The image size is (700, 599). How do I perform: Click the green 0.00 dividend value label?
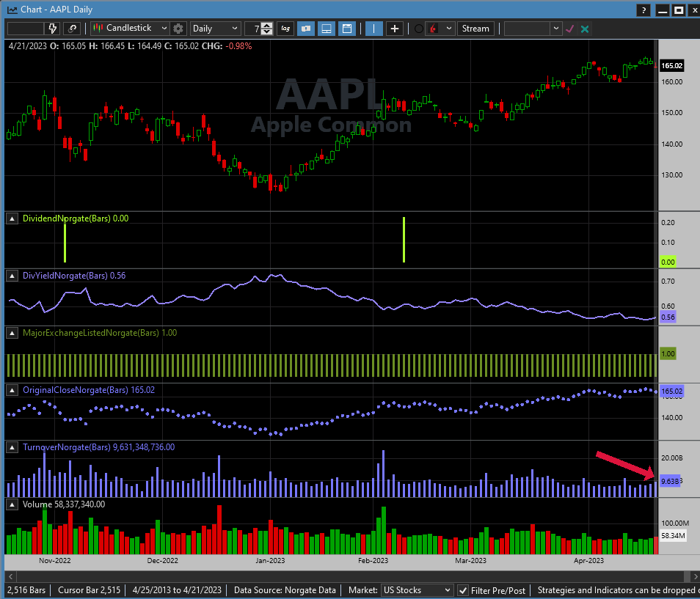tap(668, 262)
